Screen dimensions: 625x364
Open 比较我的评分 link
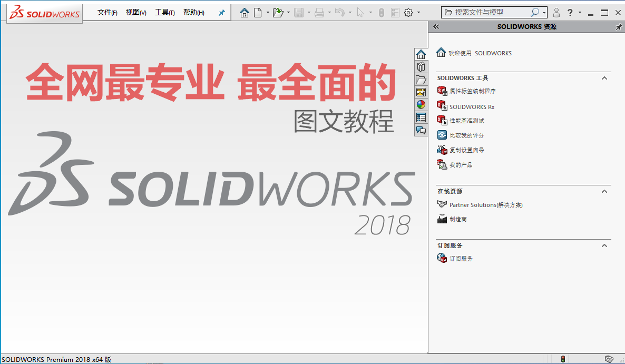(461, 135)
